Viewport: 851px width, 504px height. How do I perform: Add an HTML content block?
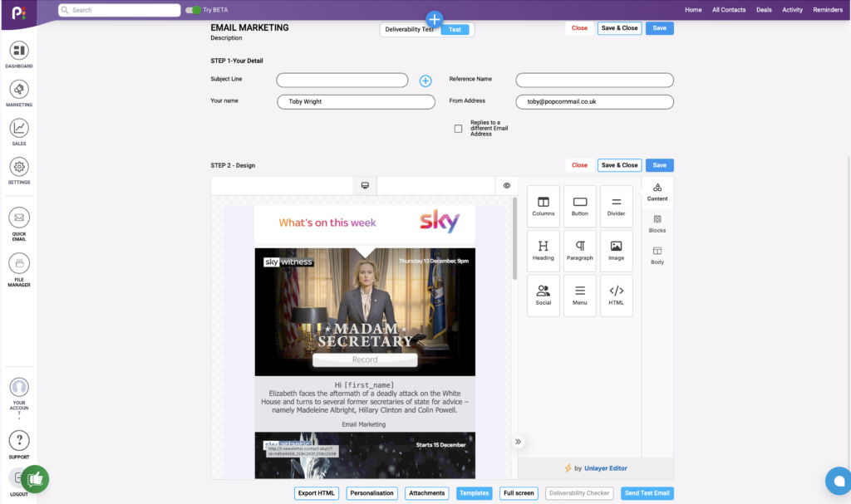pyautogui.click(x=616, y=296)
